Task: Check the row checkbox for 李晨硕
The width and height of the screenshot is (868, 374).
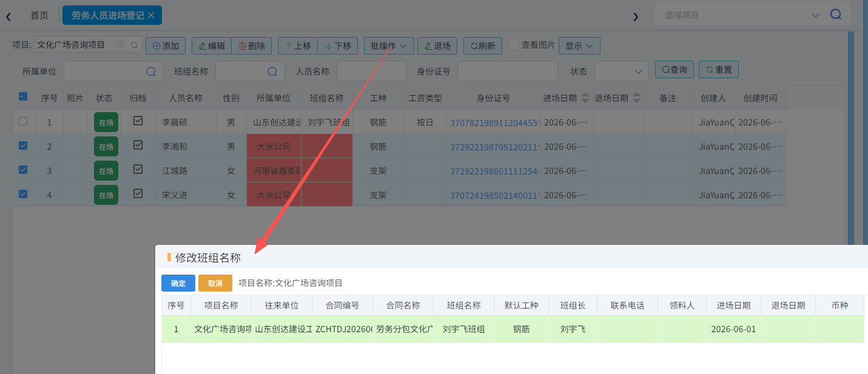Action: (x=23, y=121)
